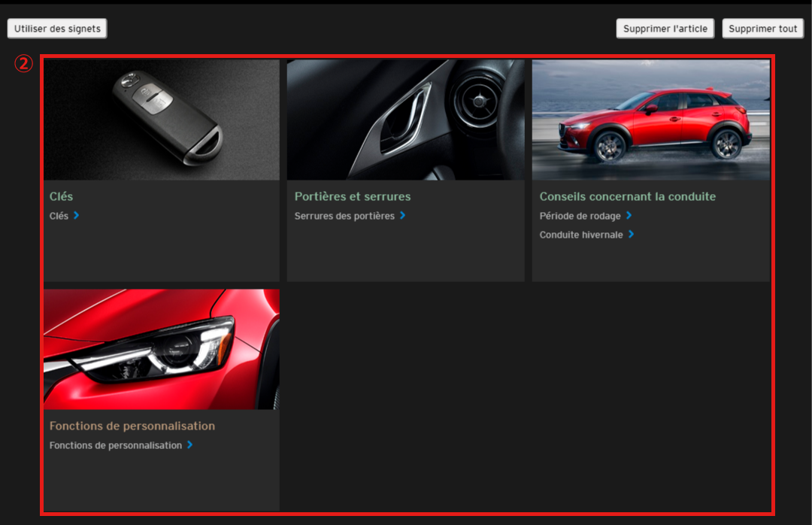Open the 'Période de rodage' link

(580, 216)
